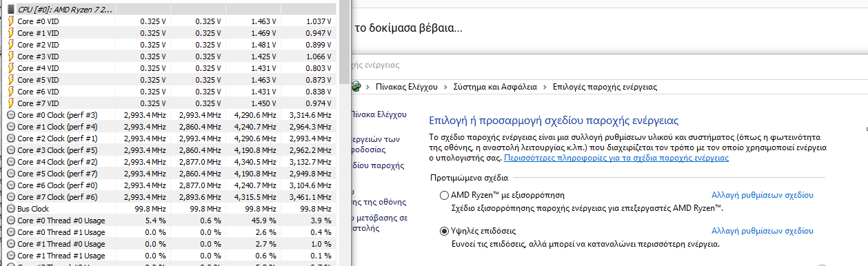
Task: Click the Control Panel icon in the address bar
Action: point(356,87)
